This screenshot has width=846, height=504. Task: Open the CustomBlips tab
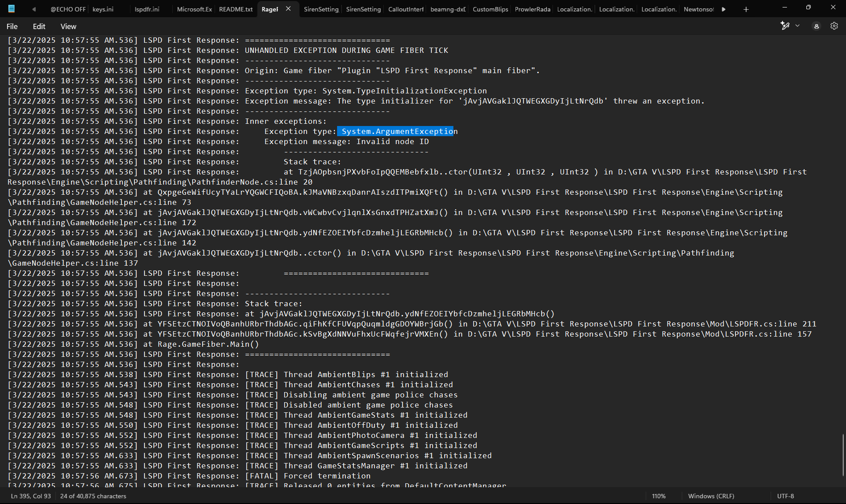490,9
